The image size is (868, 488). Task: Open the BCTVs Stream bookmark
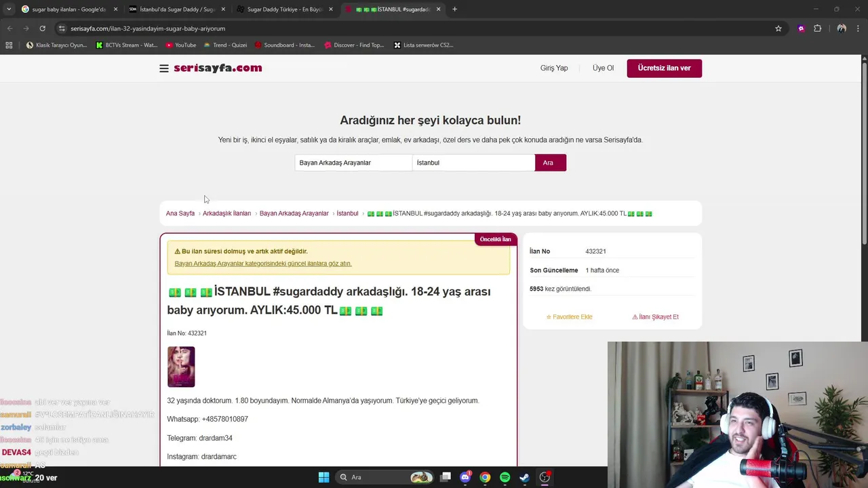[x=126, y=45]
